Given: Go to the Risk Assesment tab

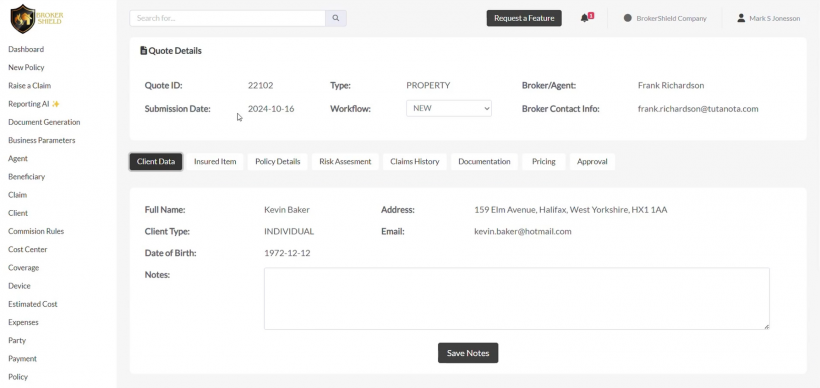Looking at the screenshot, I should (x=345, y=162).
